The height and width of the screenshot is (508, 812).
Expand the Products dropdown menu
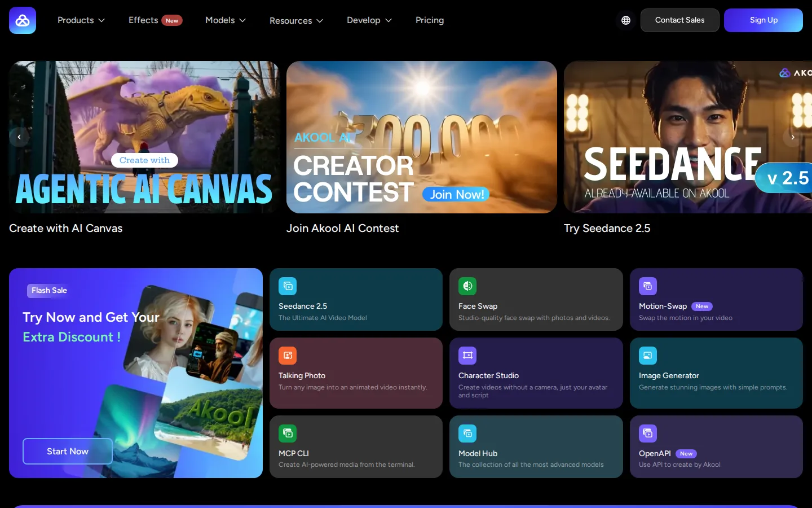pyautogui.click(x=81, y=20)
